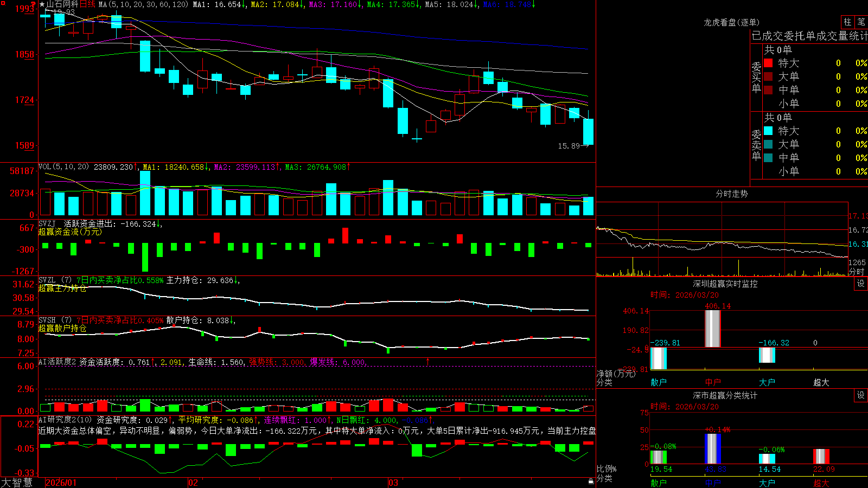Viewport: 868px width, 488px height.
Task: Select the SVSH indicator label
Action: [x=47, y=320]
